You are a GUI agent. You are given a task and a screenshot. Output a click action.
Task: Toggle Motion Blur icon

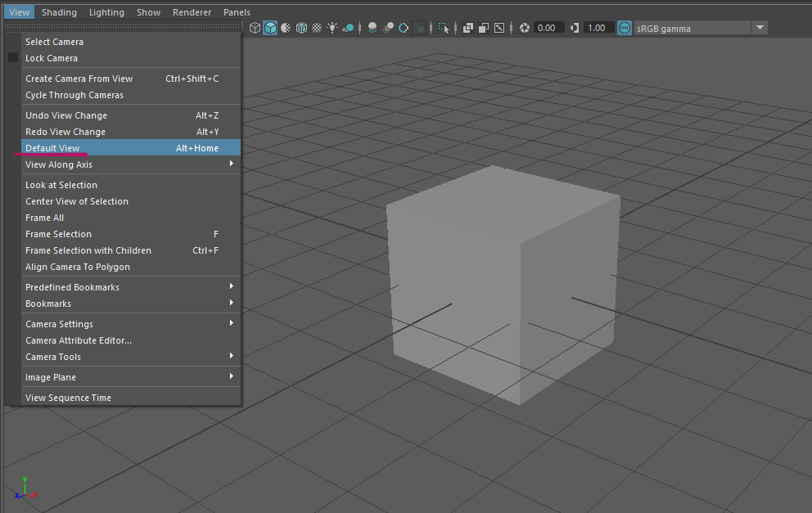pyautogui.click(x=388, y=28)
